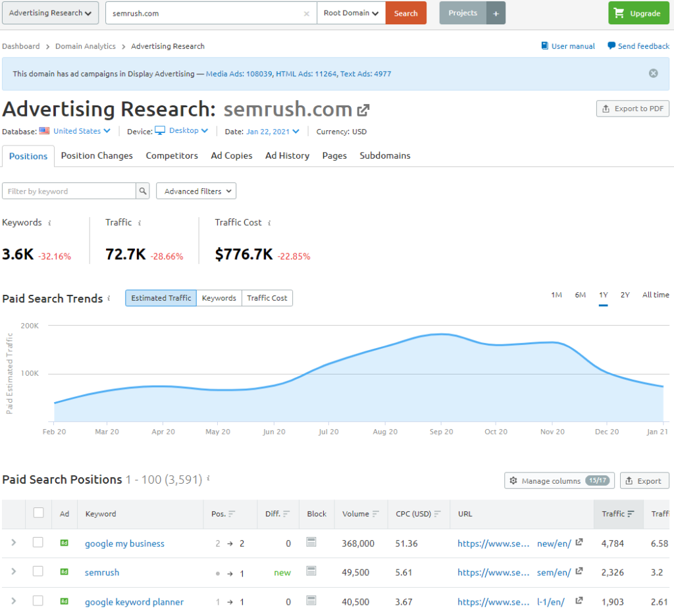Switch to Ad Copies tab

tap(232, 155)
